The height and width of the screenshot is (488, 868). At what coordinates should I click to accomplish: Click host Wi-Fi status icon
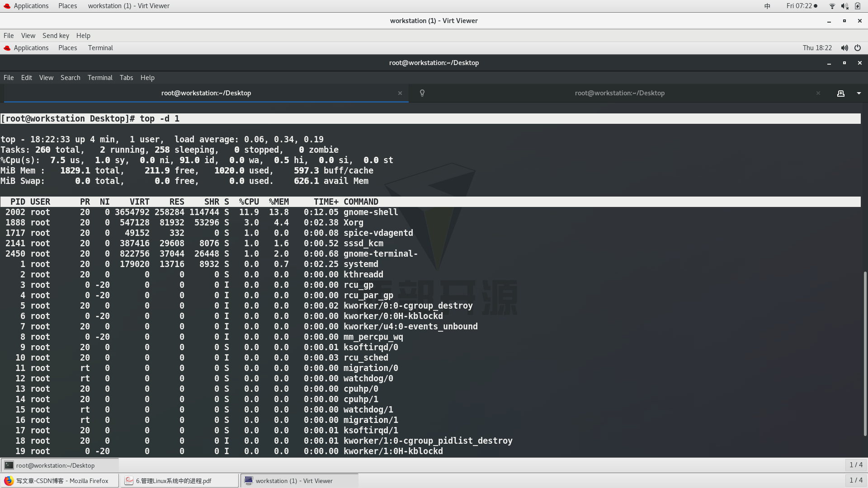coord(832,6)
